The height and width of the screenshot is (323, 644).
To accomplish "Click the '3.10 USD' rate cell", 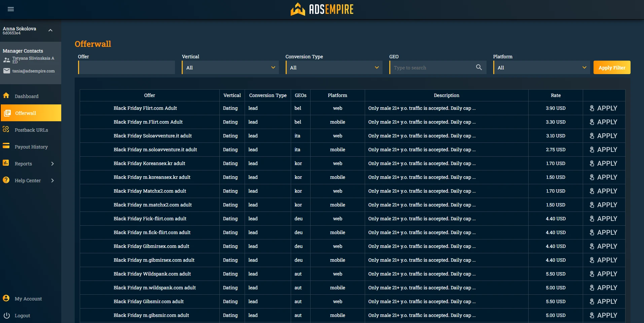I will [556, 136].
